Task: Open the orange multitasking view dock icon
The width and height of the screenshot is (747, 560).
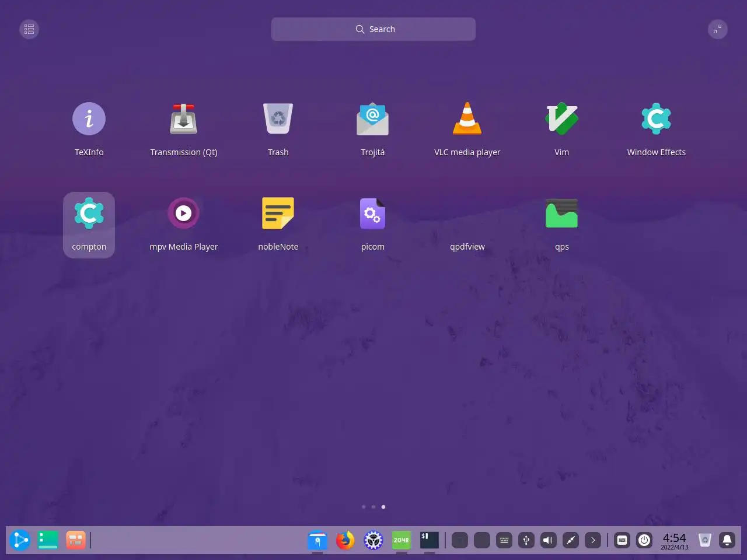Action: (x=76, y=540)
